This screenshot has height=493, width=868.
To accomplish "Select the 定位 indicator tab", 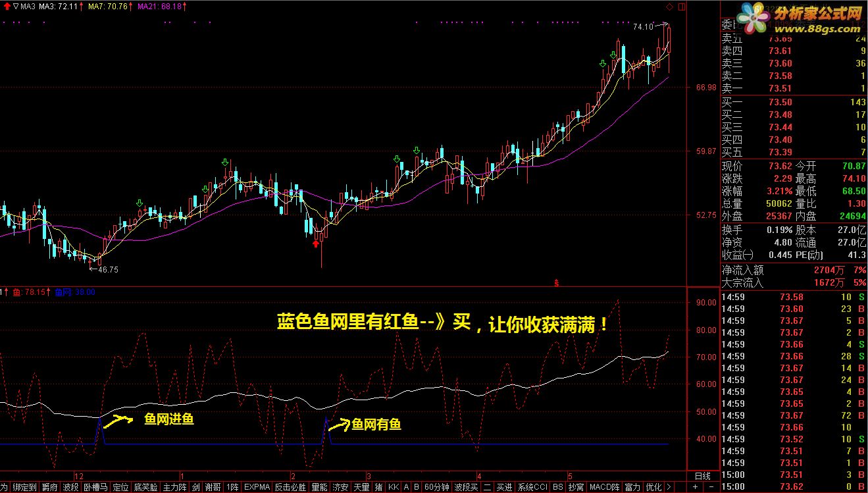I will [120, 487].
